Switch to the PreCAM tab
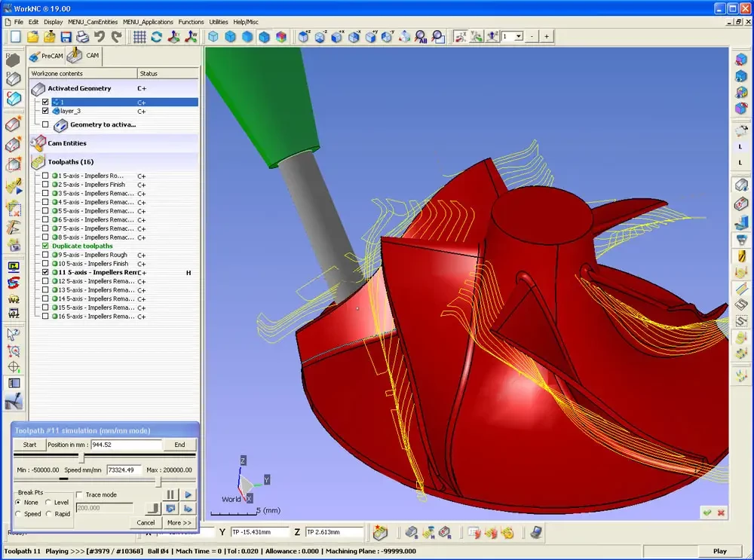The image size is (754, 560). [x=46, y=57]
